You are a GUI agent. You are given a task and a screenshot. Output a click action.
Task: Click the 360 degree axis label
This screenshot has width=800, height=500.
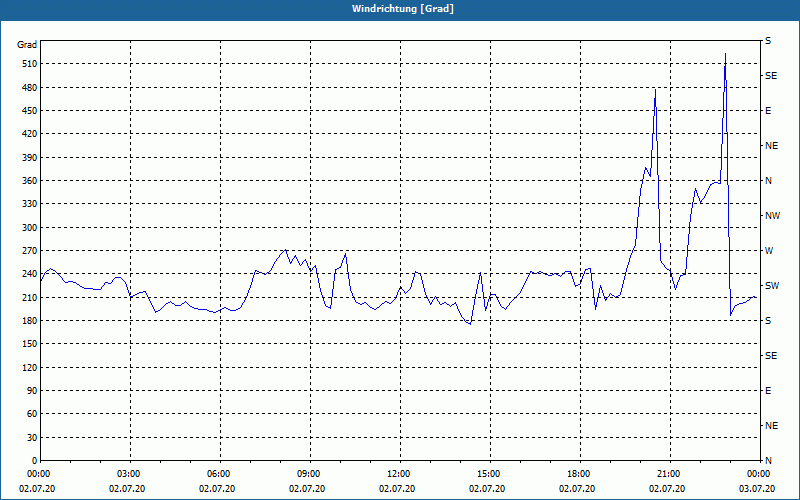[30, 181]
